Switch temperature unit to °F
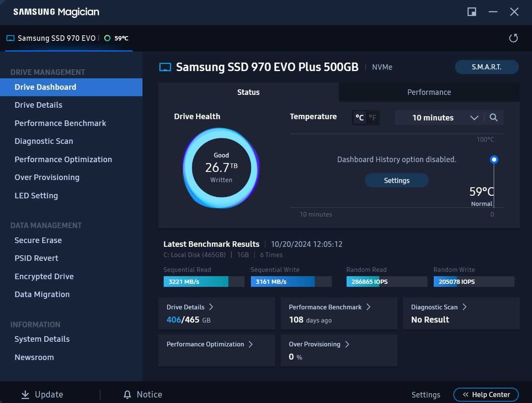The image size is (532, 403). 373,118
